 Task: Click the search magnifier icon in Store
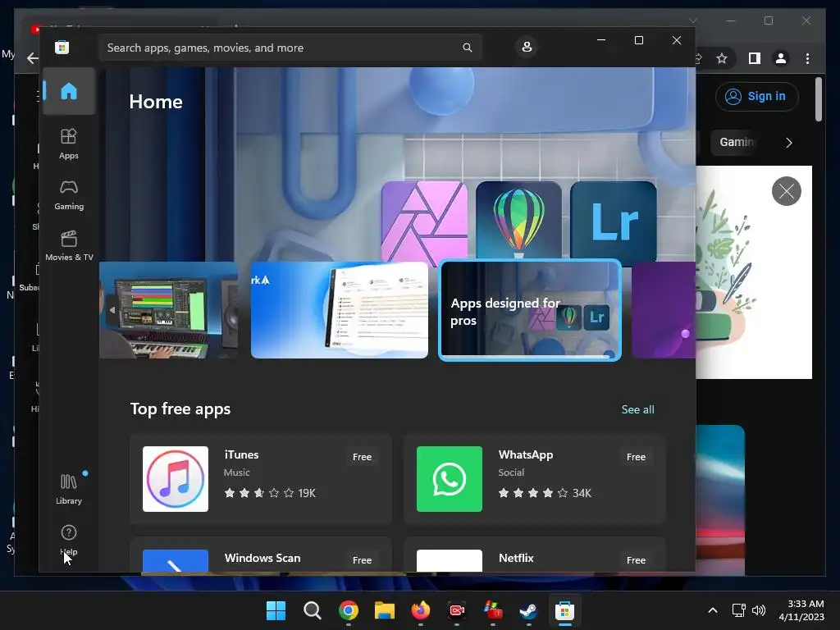[x=467, y=48]
